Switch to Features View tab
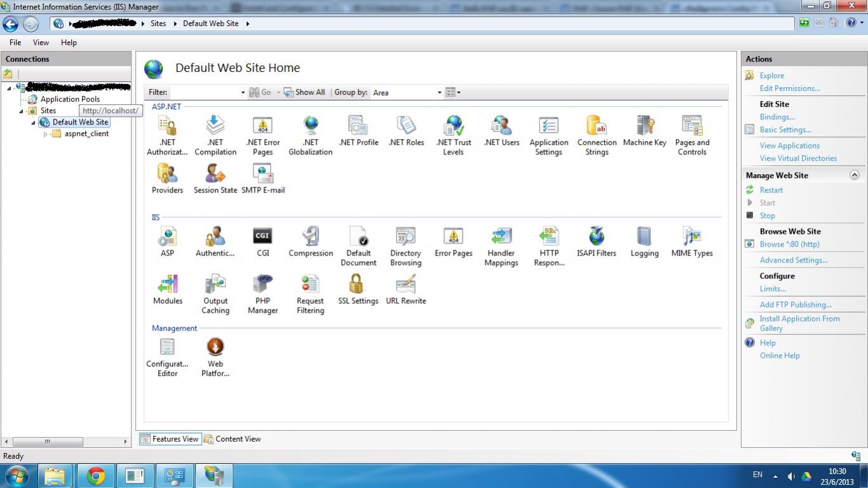This screenshot has height=488, width=868. pos(170,439)
